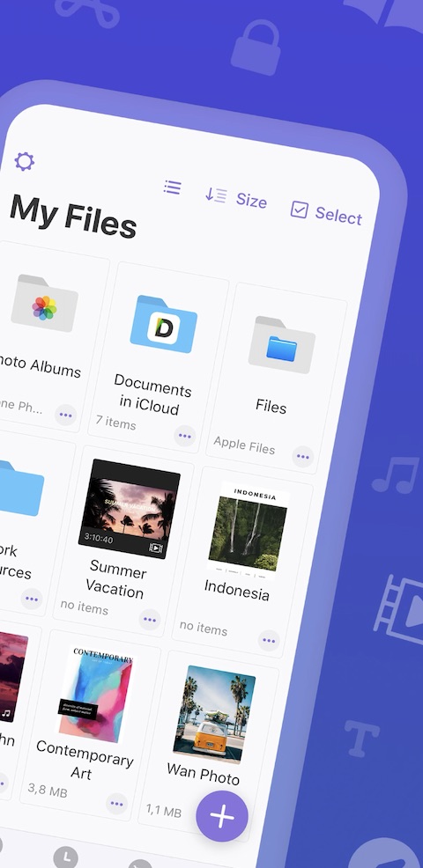Click the 'My Files' heading
The height and width of the screenshot is (868, 423).
tap(73, 217)
